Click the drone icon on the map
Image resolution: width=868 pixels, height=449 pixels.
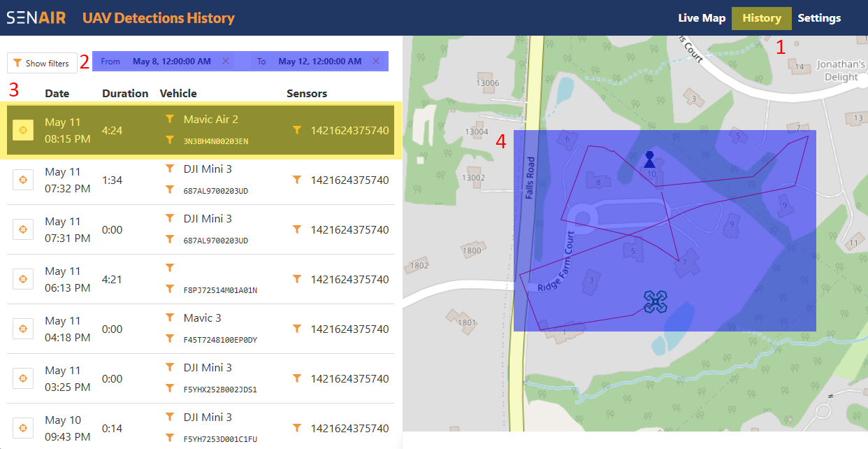tap(655, 302)
